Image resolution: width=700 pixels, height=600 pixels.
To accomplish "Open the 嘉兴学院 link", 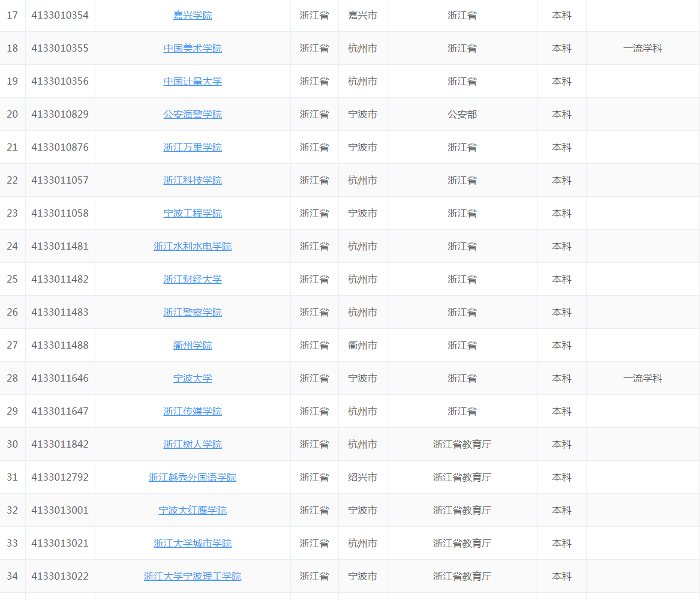I will (193, 15).
